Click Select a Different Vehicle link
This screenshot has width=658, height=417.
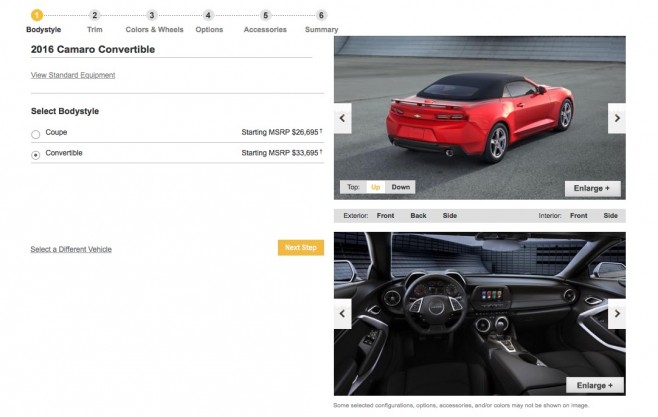coord(71,249)
